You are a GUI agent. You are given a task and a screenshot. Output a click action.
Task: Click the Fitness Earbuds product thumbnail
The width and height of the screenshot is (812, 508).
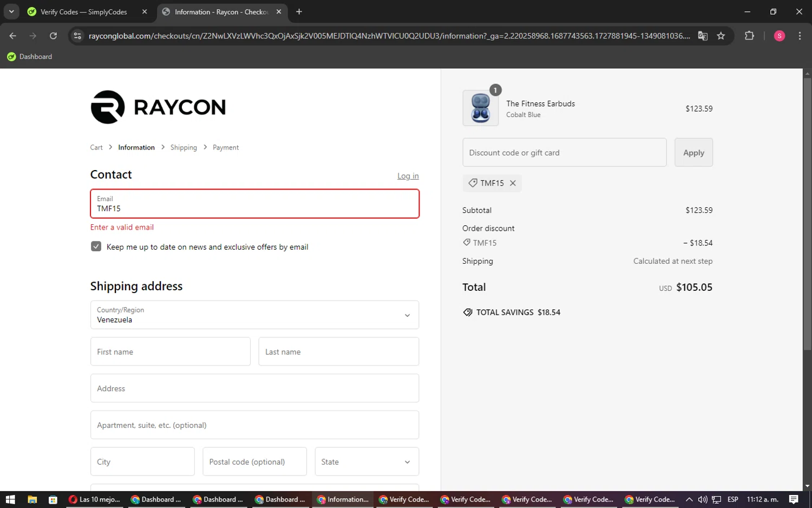point(481,108)
